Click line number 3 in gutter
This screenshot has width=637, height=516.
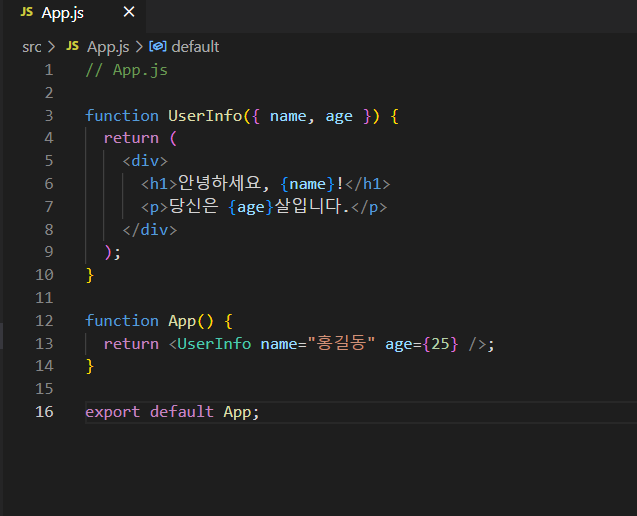(49, 116)
